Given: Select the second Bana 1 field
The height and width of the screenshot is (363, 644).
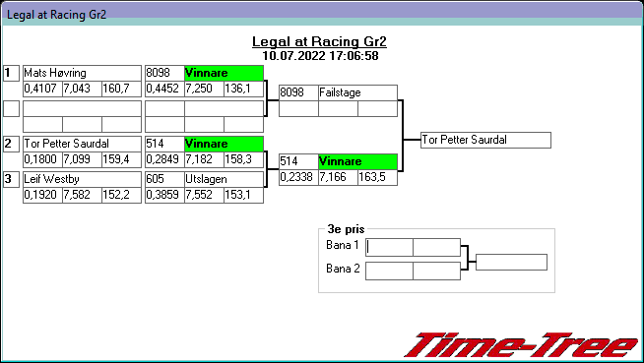Looking at the screenshot, I should (x=436, y=247).
